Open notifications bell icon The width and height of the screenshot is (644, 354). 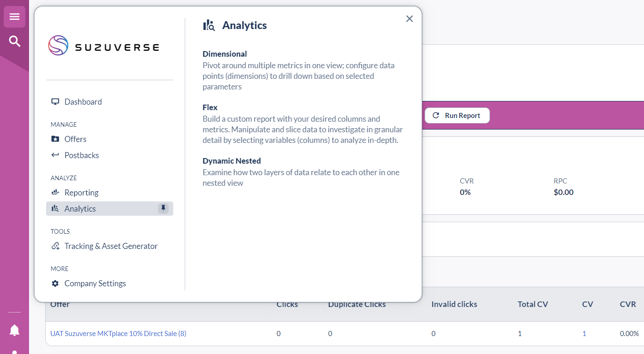point(15,330)
